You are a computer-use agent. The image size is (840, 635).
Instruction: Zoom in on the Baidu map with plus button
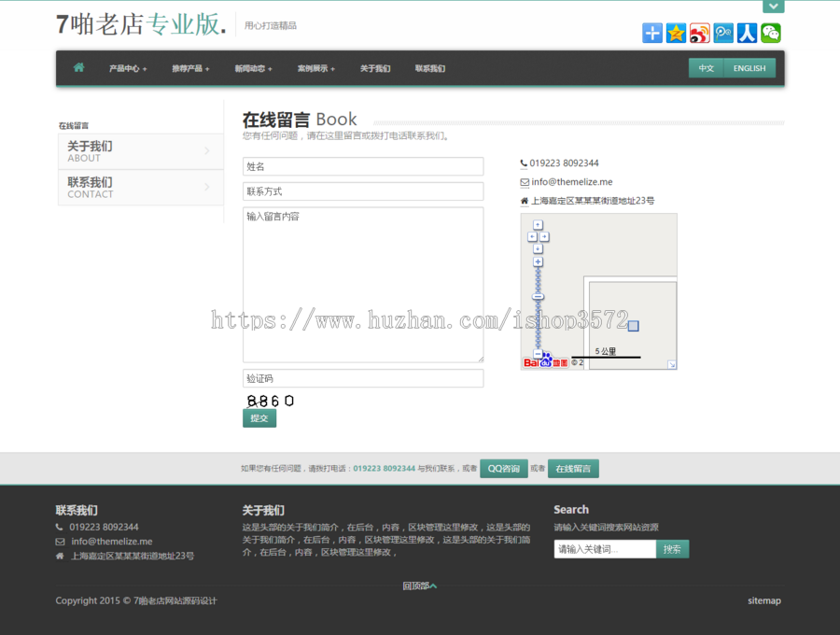tap(539, 261)
